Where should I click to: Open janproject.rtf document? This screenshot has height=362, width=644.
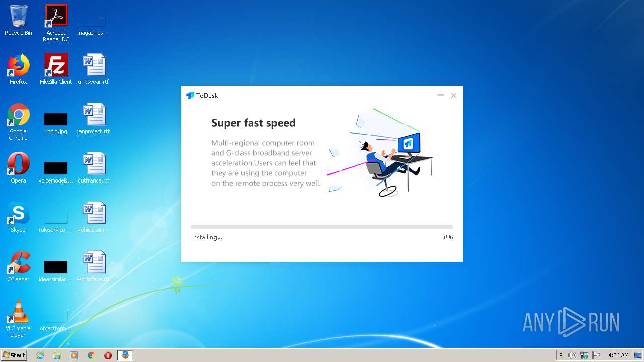pos(94,119)
